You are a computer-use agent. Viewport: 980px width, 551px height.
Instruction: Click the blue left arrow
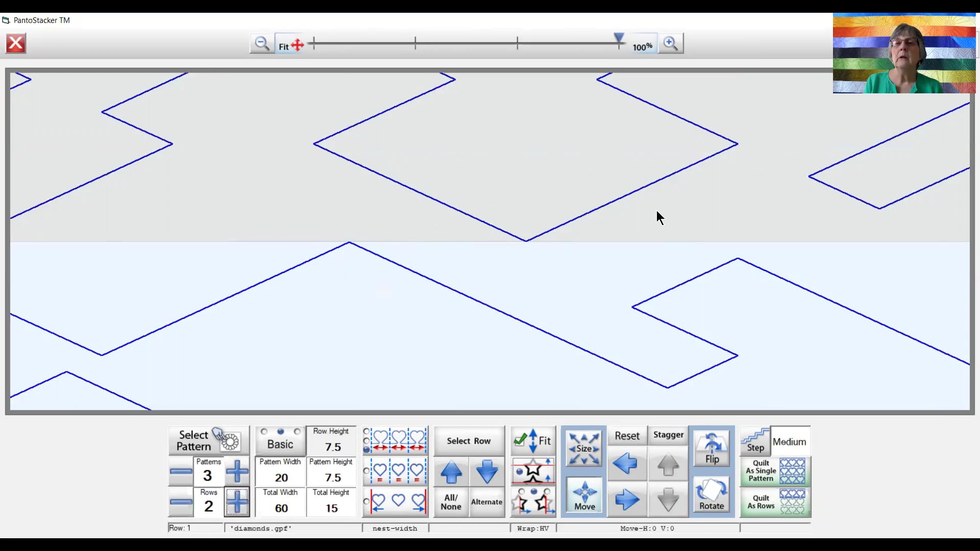tap(626, 464)
